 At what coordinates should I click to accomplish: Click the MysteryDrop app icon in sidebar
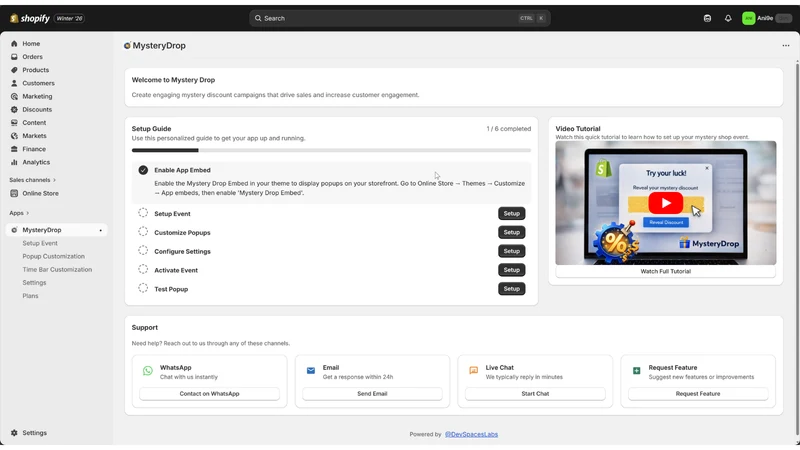pyautogui.click(x=14, y=230)
